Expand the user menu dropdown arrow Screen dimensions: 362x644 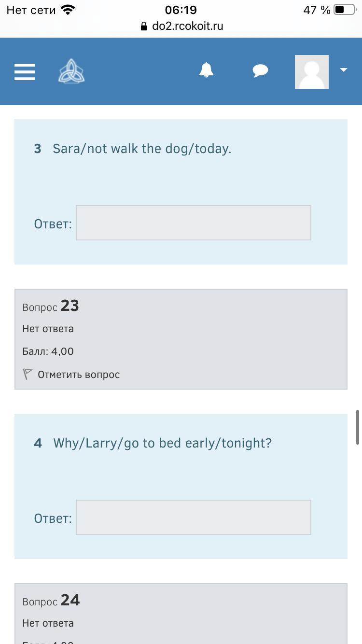(344, 70)
